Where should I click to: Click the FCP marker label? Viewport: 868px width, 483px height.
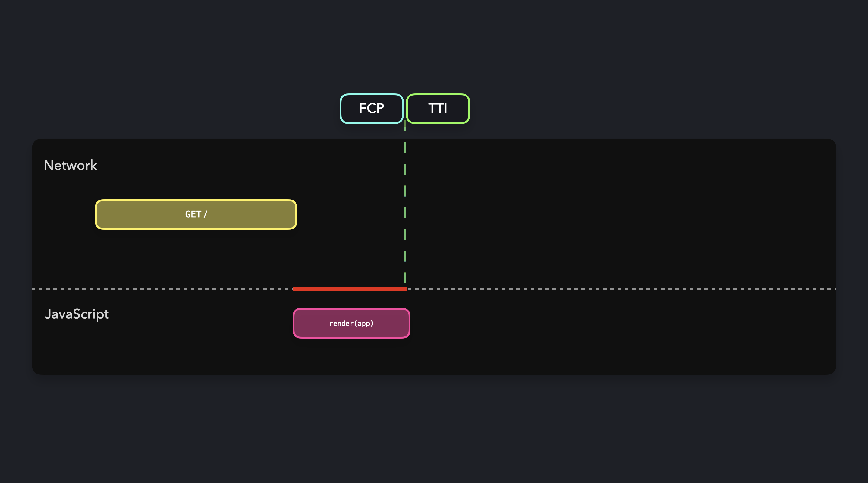point(371,109)
